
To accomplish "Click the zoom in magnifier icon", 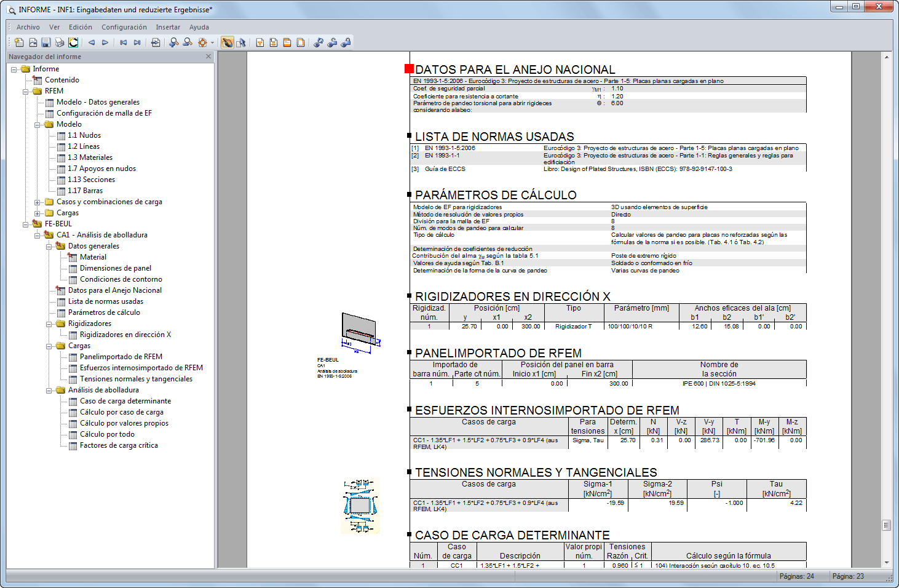I will pyautogui.click(x=174, y=42).
